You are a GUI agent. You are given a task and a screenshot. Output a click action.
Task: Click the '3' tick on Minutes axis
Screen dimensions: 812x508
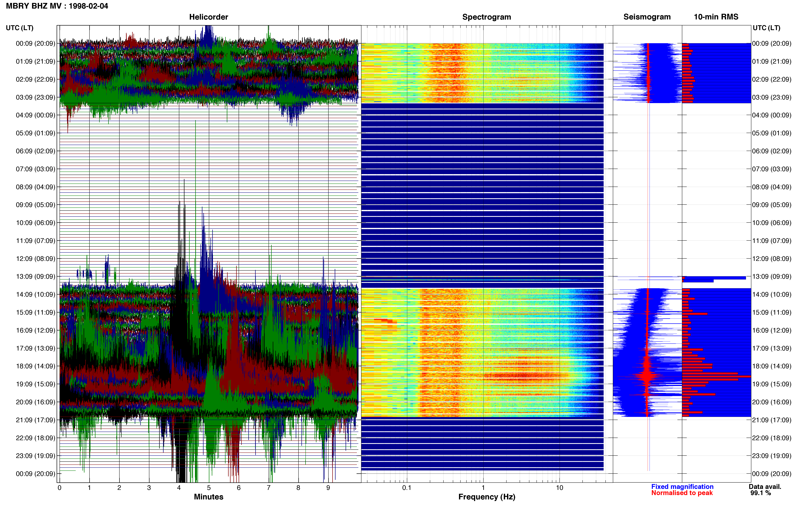tap(149, 488)
